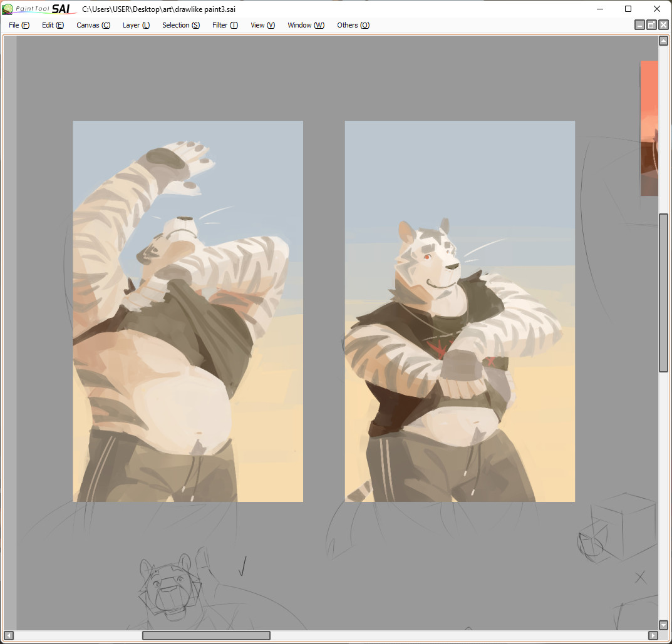Open the Selection (S) menu
The height and width of the screenshot is (644, 672).
click(x=181, y=25)
